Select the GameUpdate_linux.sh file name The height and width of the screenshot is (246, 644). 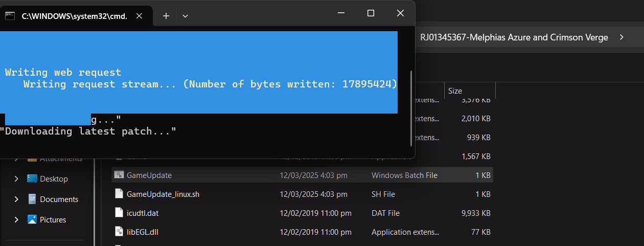163,194
